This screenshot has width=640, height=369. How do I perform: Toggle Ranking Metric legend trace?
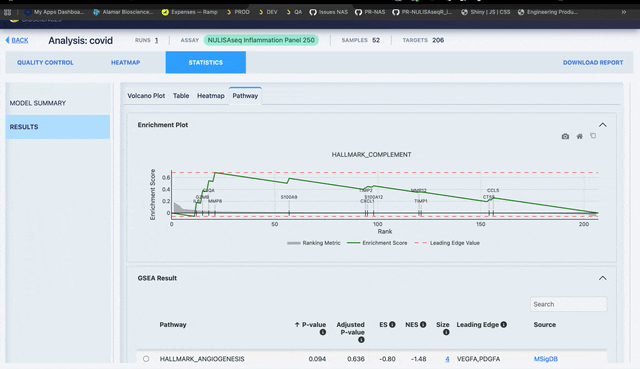tap(313, 243)
